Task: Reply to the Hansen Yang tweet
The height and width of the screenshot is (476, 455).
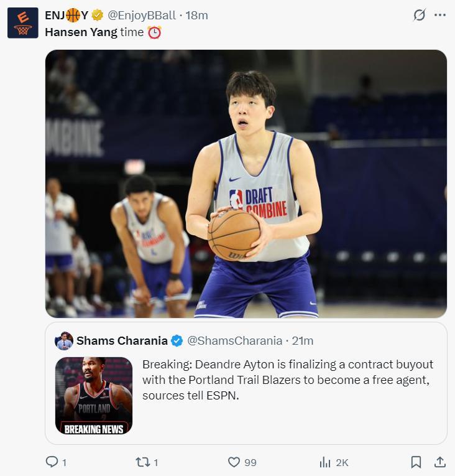Action: (53, 462)
